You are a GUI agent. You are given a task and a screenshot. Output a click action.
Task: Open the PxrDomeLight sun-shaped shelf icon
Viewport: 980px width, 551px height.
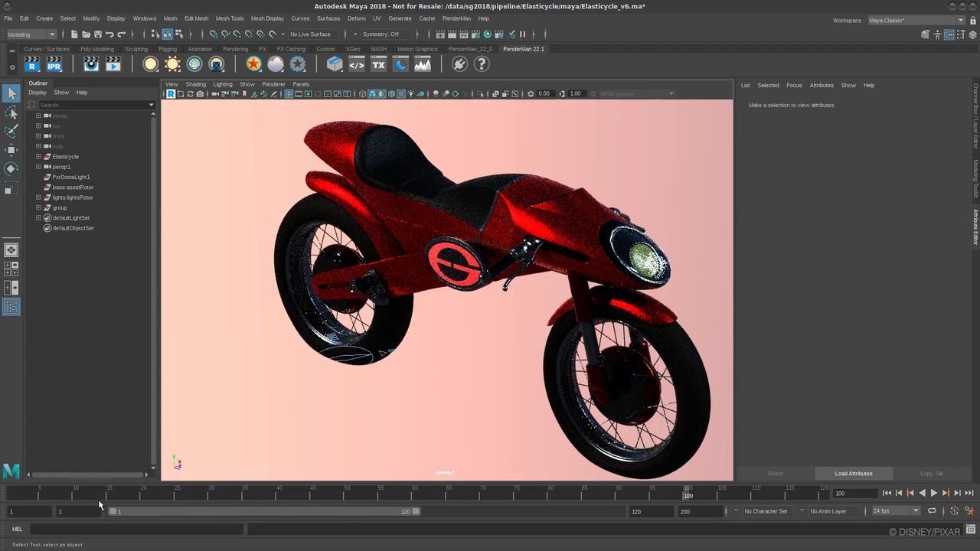[172, 64]
